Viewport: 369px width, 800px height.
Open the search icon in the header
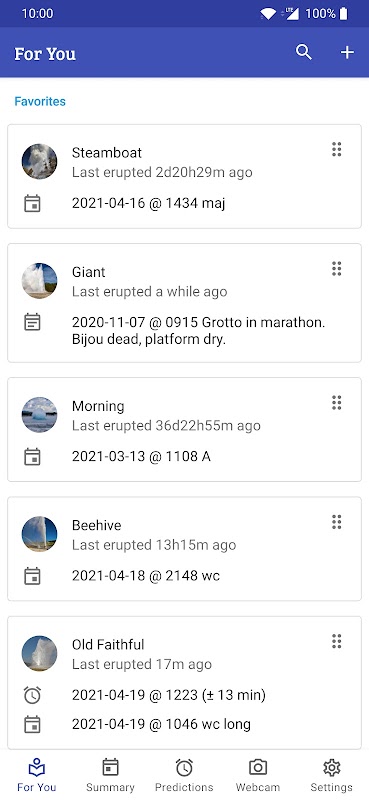304,52
